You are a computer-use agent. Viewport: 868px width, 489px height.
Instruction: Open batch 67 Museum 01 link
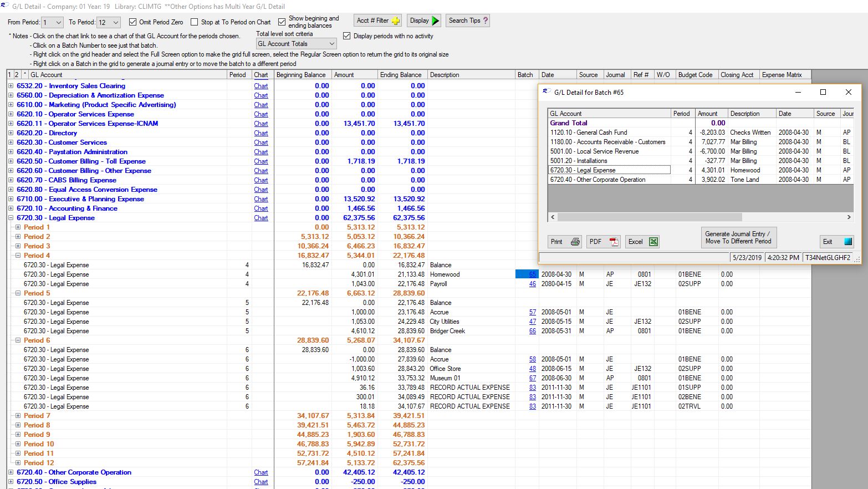pyautogui.click(x=532, y=378)
